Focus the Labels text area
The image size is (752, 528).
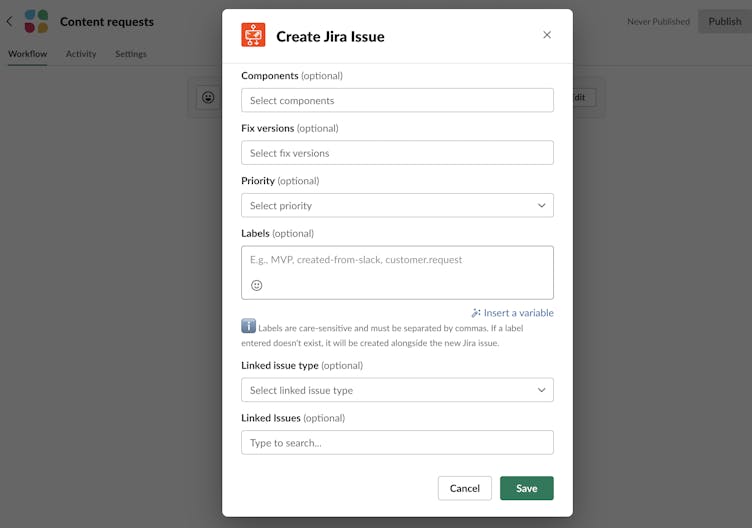(397, 272)
